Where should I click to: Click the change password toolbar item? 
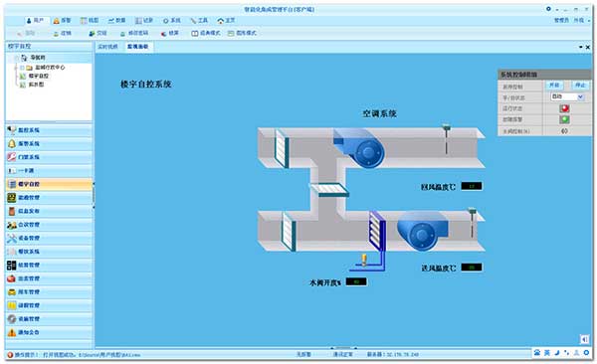click(x=134, y=34)
